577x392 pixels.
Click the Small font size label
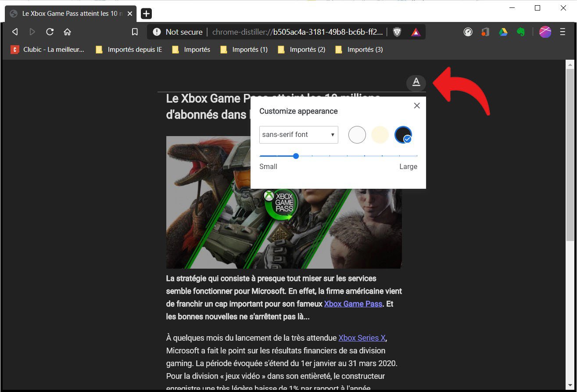coord(268,167)
